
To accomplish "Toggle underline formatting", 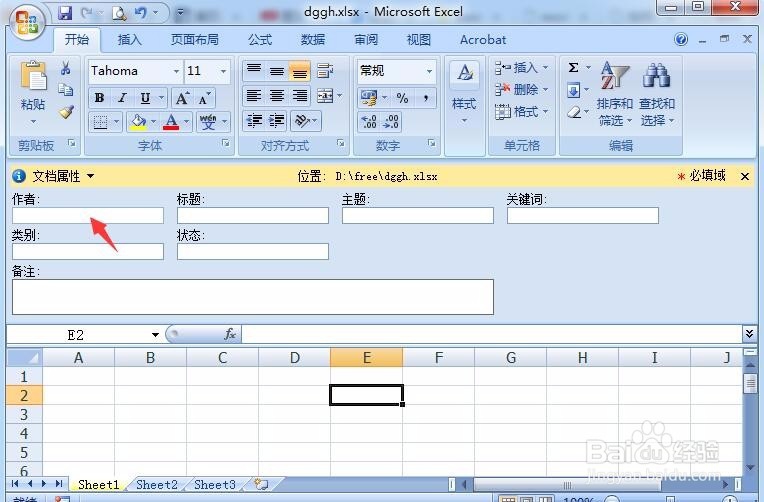I will (145, 98).
